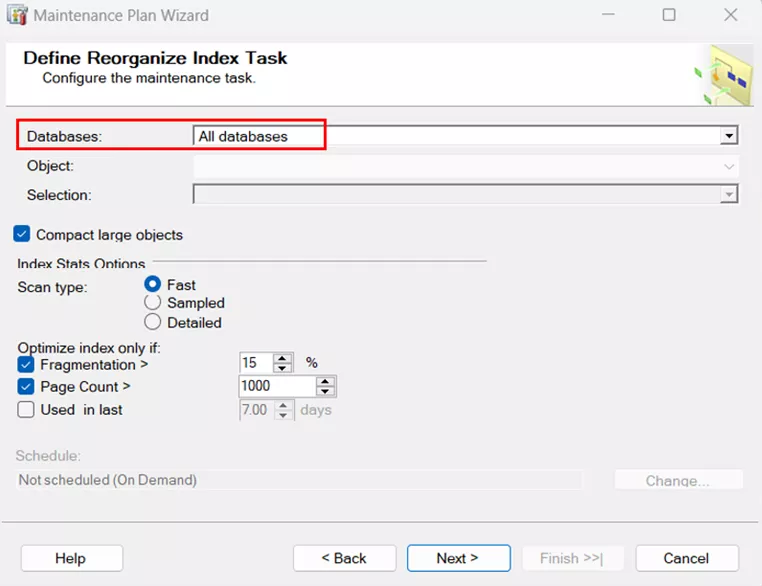Click the Help button
The image size is (762, 586).
(x=71, y=558)
